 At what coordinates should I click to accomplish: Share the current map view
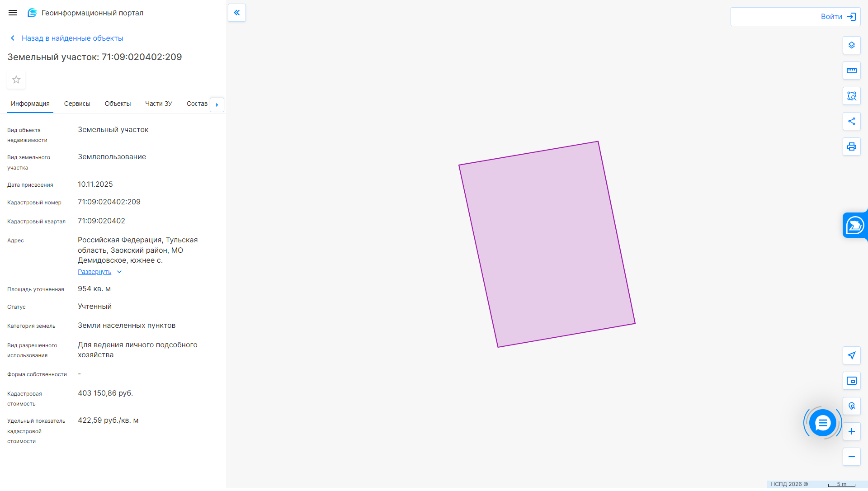pos(851,121)
